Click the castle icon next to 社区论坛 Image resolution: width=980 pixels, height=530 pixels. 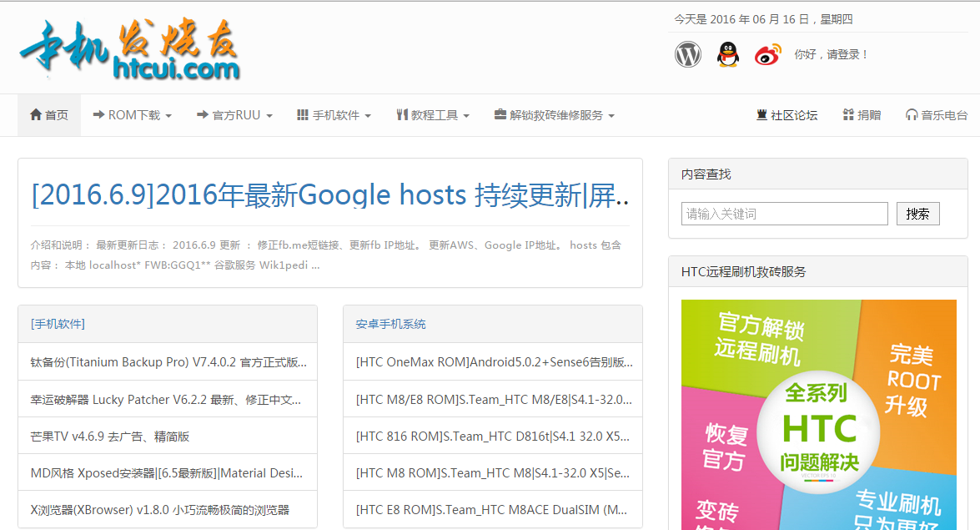click(762, 114)
